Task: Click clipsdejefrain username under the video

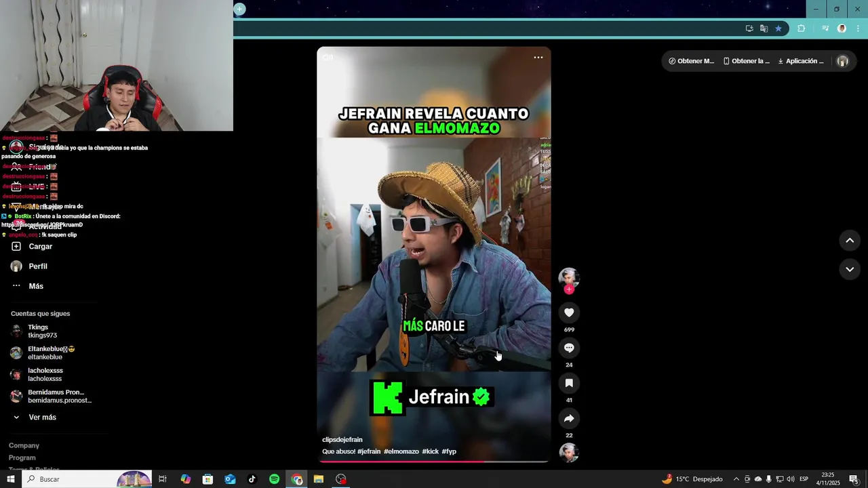Action: tap(342, 440)
